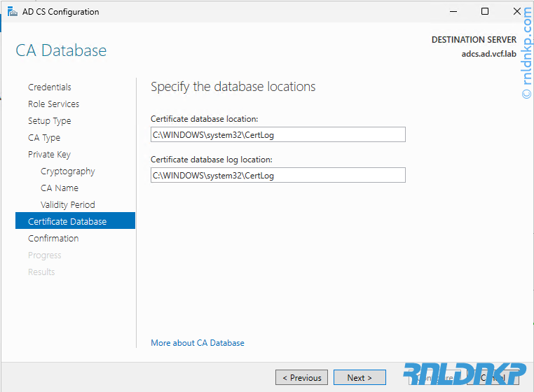
Task: Maximize the AD CS Configuration window
Action: (485, 12)
